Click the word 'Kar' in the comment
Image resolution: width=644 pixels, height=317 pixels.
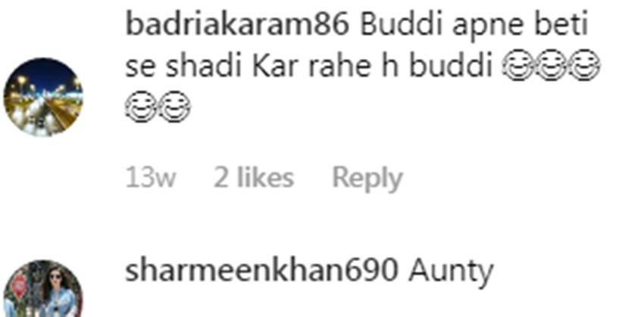point(277,67)
